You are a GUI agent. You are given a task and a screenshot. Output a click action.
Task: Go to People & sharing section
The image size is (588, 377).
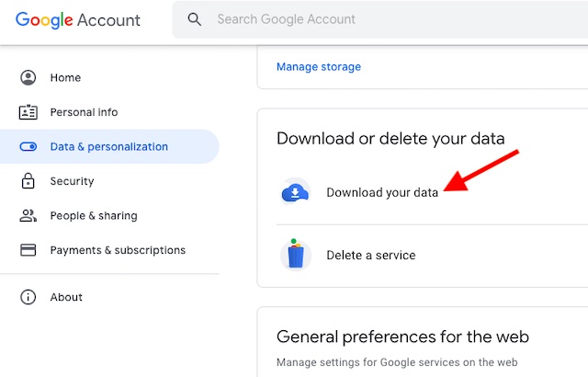(109, 216)
